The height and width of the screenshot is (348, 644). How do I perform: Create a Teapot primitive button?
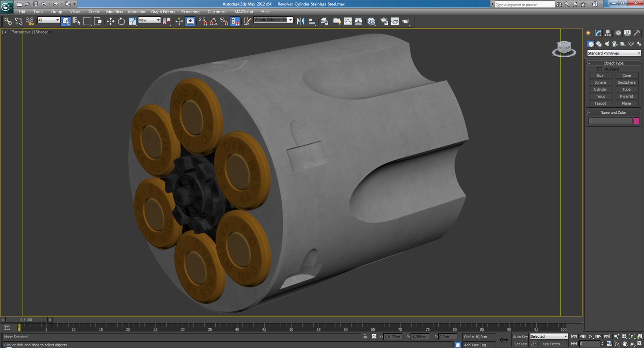click(600, 103)
